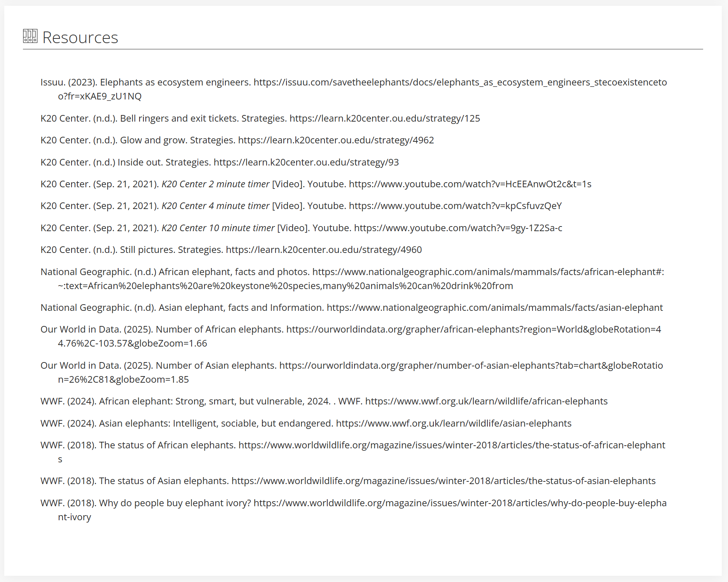The width and height of the screenshot is (728, 582).
Task: Open the 10 minute timer YouTube link
Action: 458,228
